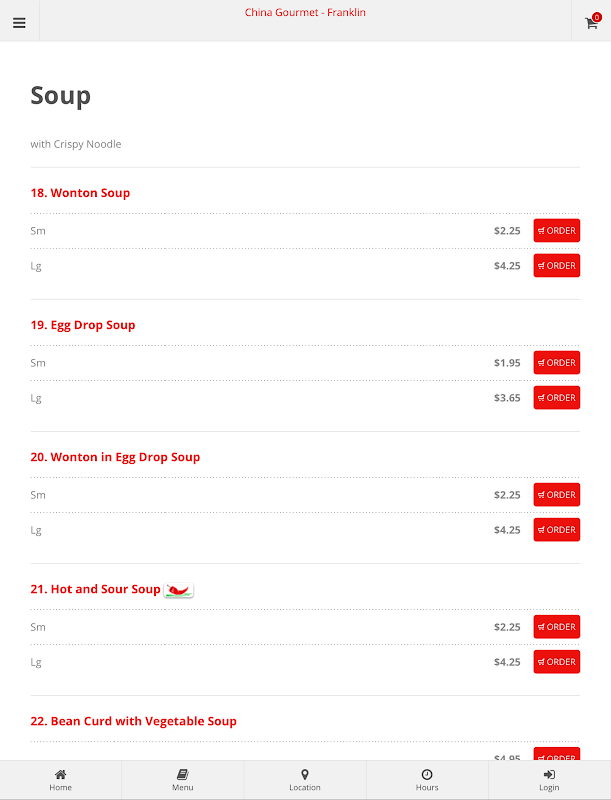Open the hamburger navigation menu
This screenshot has height=800, width=611.
click(x=19, y=22)
